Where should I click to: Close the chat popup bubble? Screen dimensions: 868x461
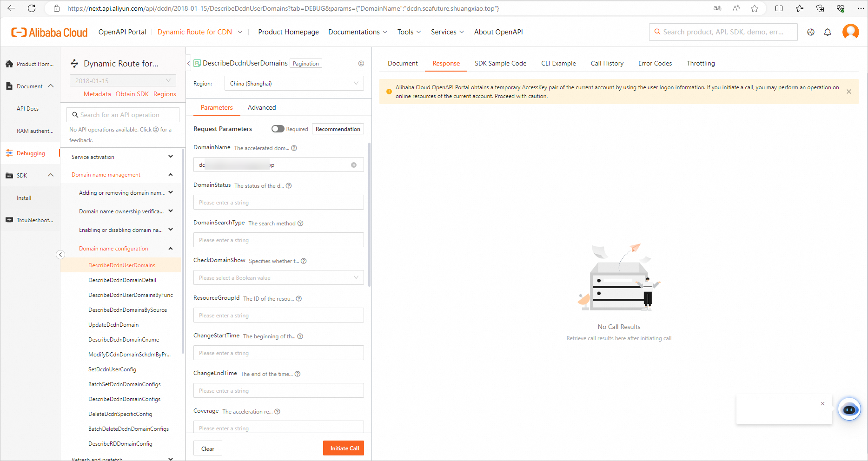pos(822,403)
